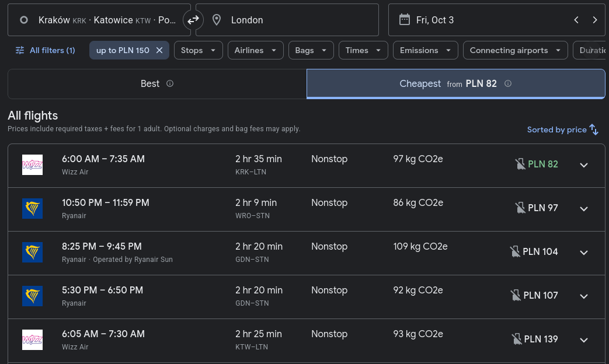Select price PLN 107
Viewport: 609px width, 364px height.
(x=541, y=295)
